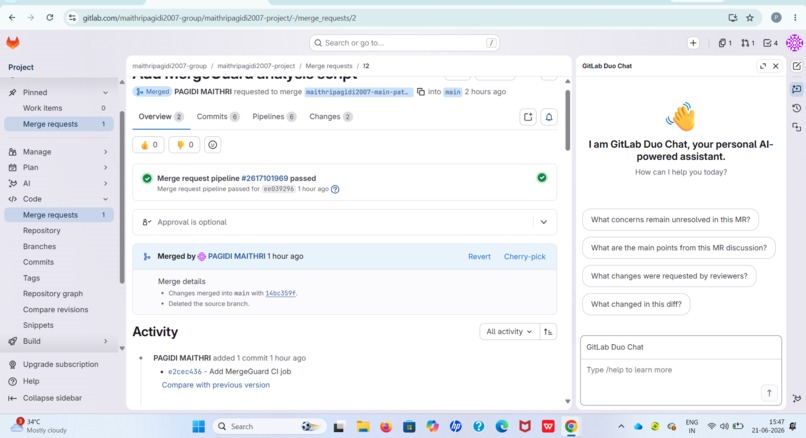
Task: Click the GitLab fox logo
Action: click(x=13, y=43)
